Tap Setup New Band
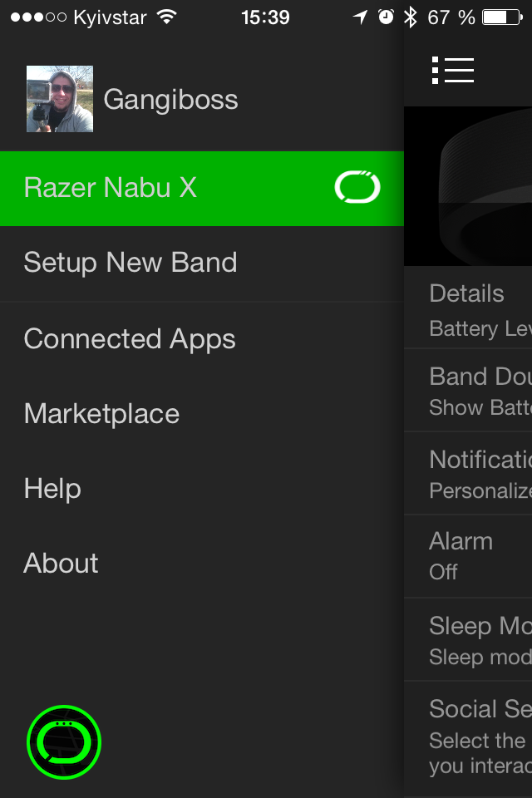This screenshot has height=798, width=532. [x=130, y=263]
